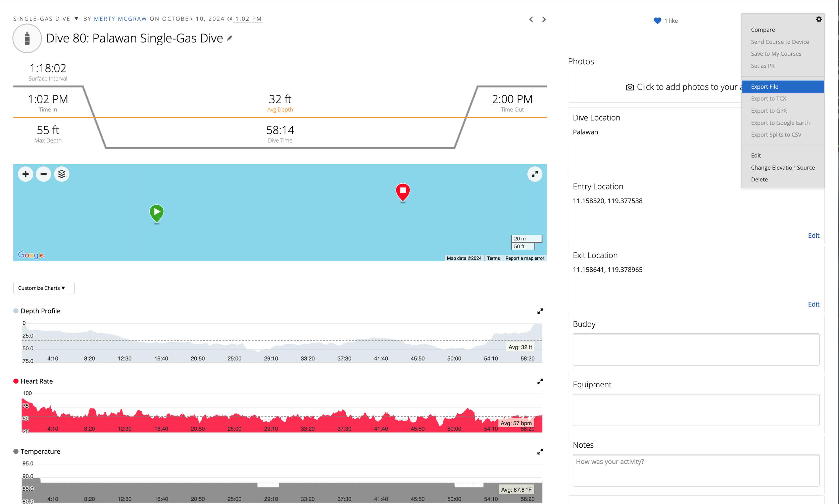This screenshot has width=839, height=504.
Task: Zoom out on the map
Action: click(44, 174)
